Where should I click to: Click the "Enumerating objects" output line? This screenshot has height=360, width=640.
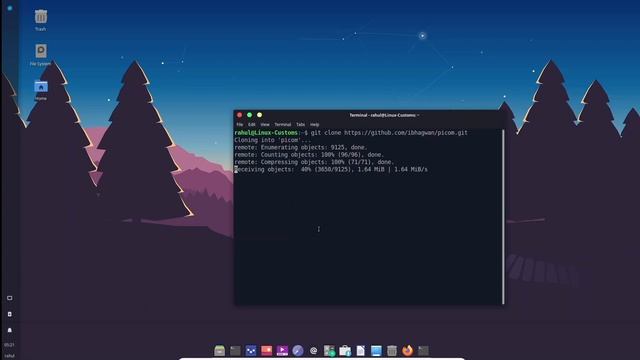(x=300, y=147)
